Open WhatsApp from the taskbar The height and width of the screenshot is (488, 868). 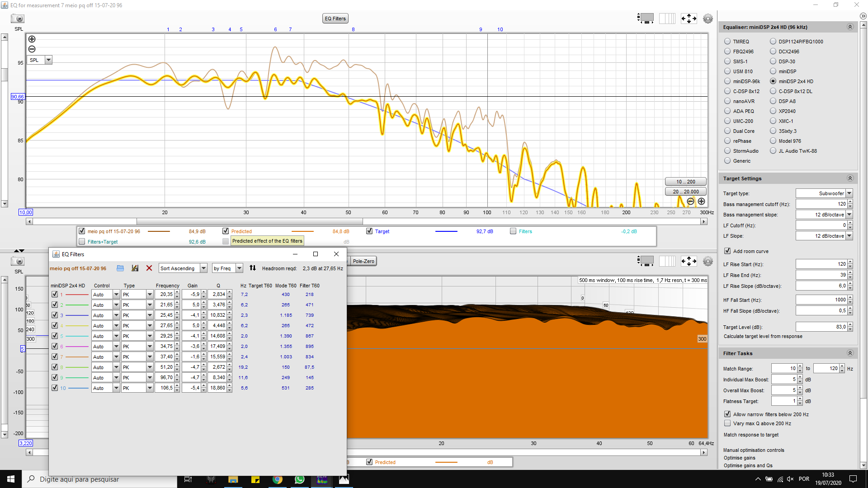(299, 479)
